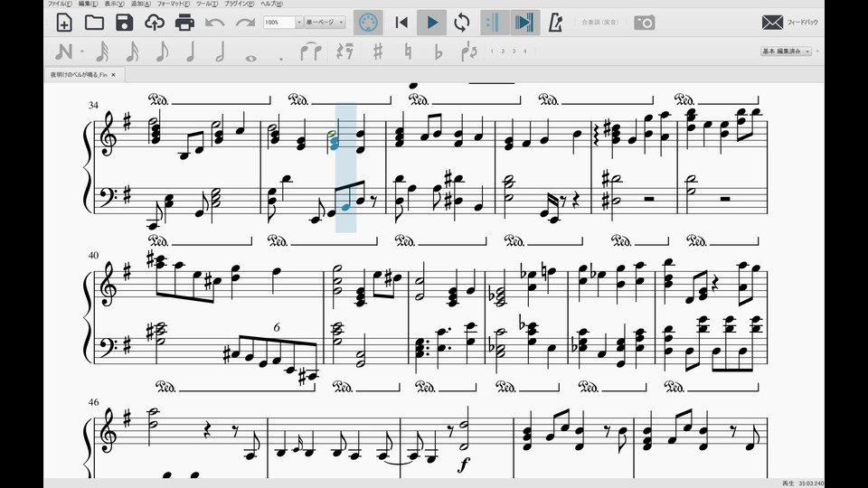This screenshot has width=868, height=488.
Task: Flip note direction with the flip icon
Action: tap(469, 52)
